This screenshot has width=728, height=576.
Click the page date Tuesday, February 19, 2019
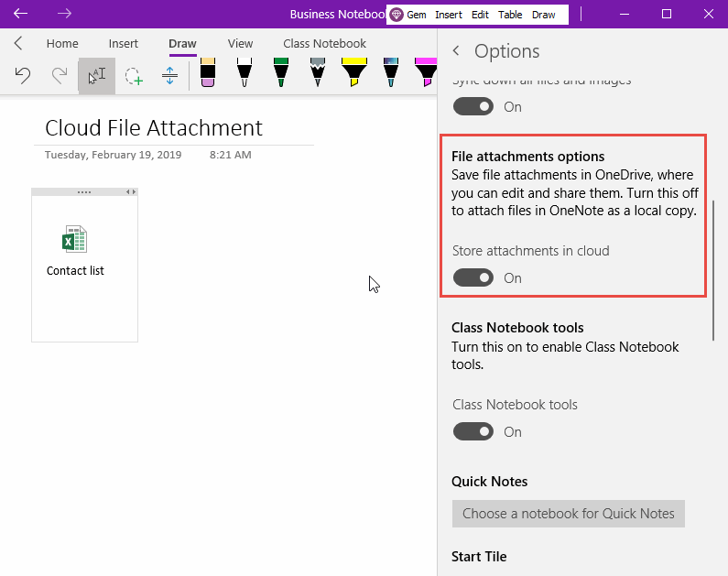(113, 155)
